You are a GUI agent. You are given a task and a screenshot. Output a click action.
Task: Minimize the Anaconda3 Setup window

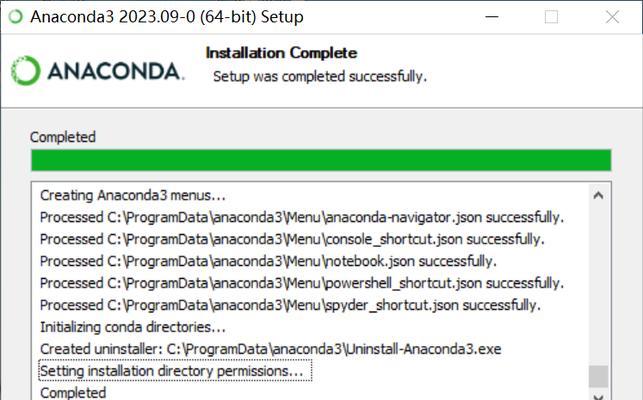tap(492, 17)
